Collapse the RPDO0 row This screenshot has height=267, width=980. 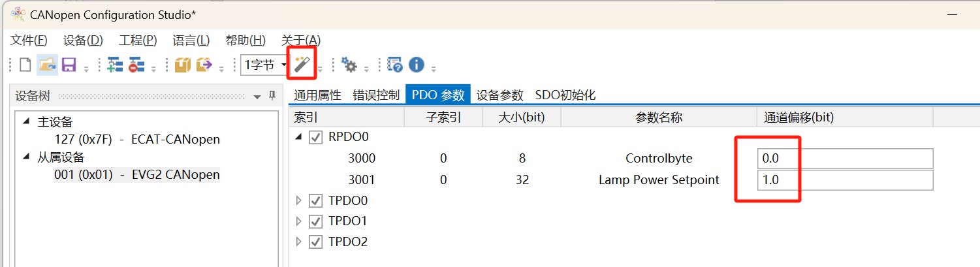coord(299,137)
